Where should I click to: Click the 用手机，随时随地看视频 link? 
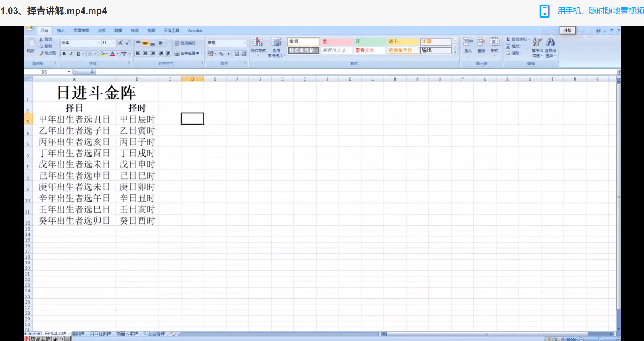coord(600,11)
